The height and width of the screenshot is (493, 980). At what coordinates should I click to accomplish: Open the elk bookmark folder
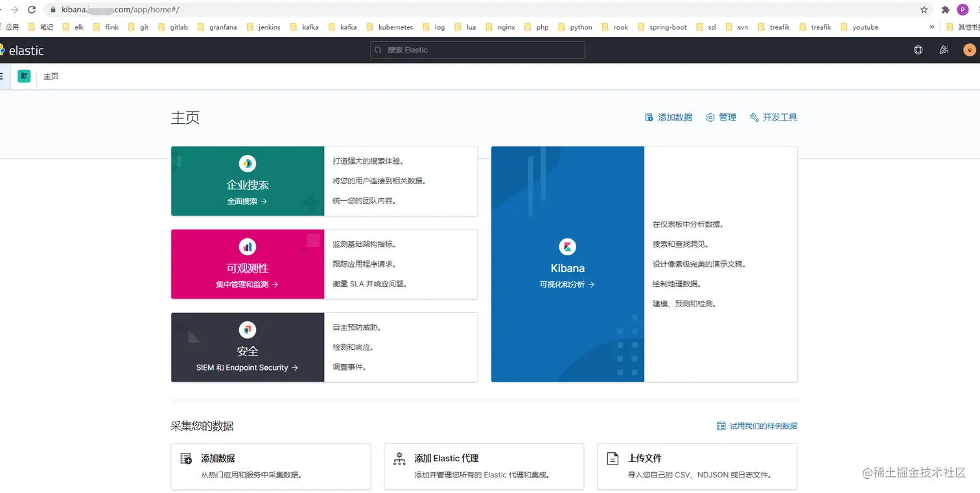click(x=73, y=27)
